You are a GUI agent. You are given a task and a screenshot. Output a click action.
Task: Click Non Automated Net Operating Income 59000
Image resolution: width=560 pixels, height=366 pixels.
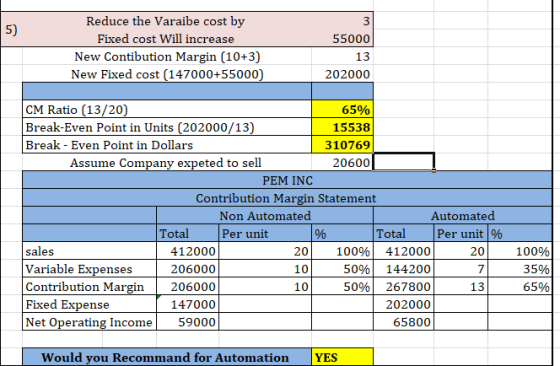188,322
